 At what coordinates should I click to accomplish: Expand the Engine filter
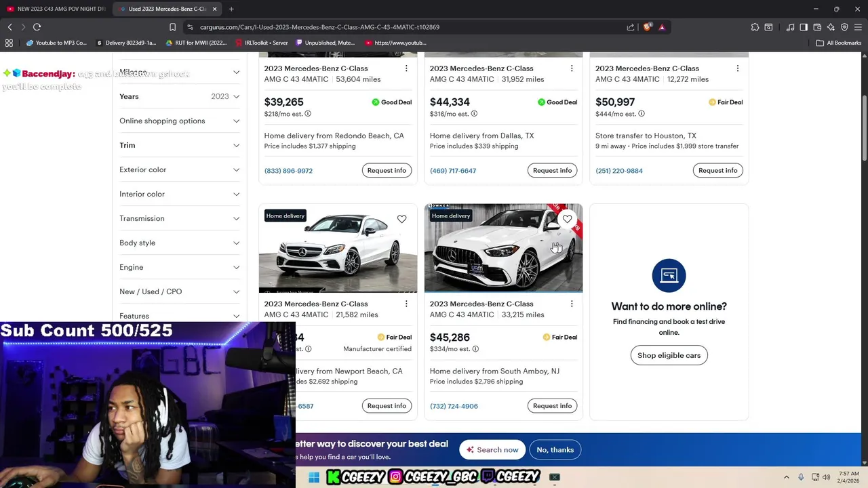coord(180,267)
